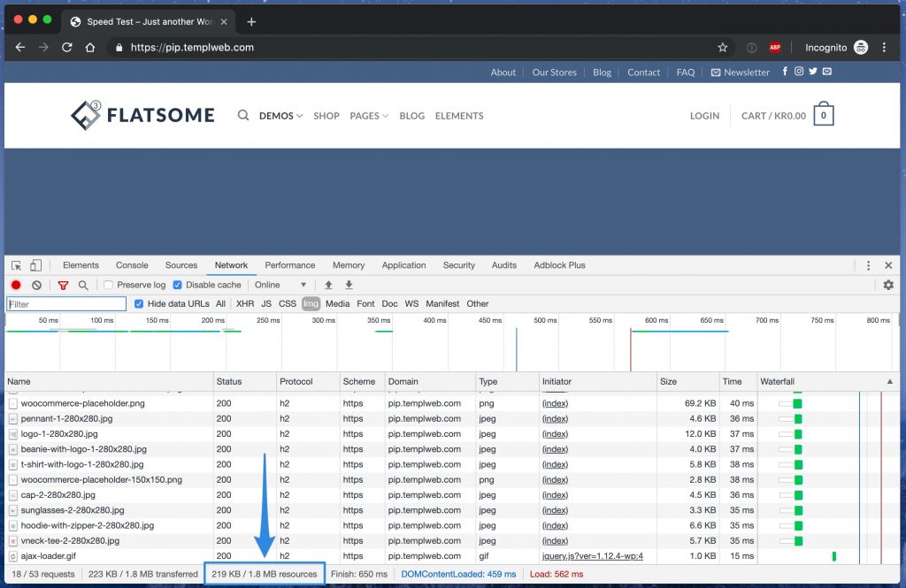Image resolution: width=906 pixels, height=588 pixels.
Task: Go back to the previous page
Action: [x=20, y=48]
